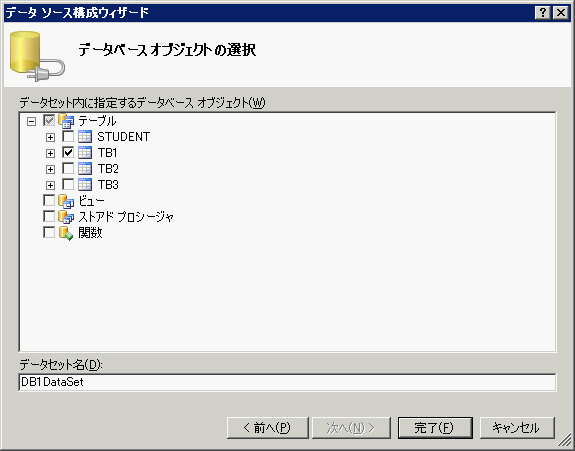This screenshot has height=451, width=575.
Task: Select the TB3 label in tree
Action: coord(108,184)
